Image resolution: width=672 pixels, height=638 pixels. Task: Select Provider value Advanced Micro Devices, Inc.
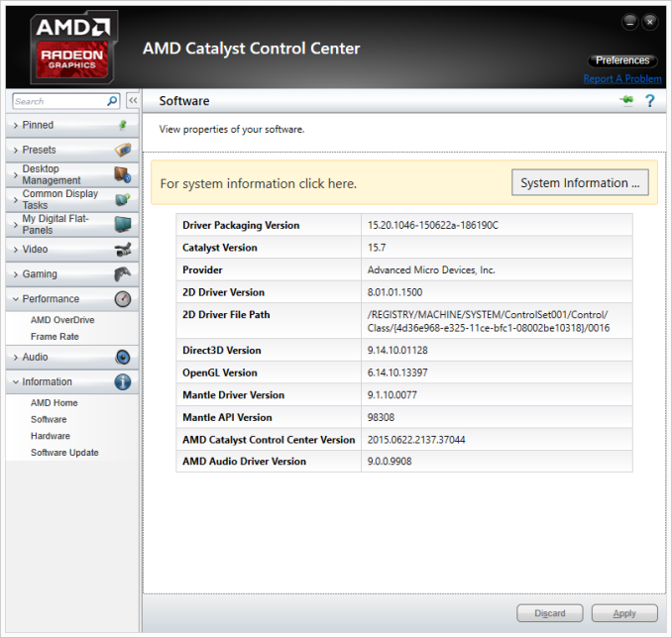pyautogui.click(x=431, y=269)
